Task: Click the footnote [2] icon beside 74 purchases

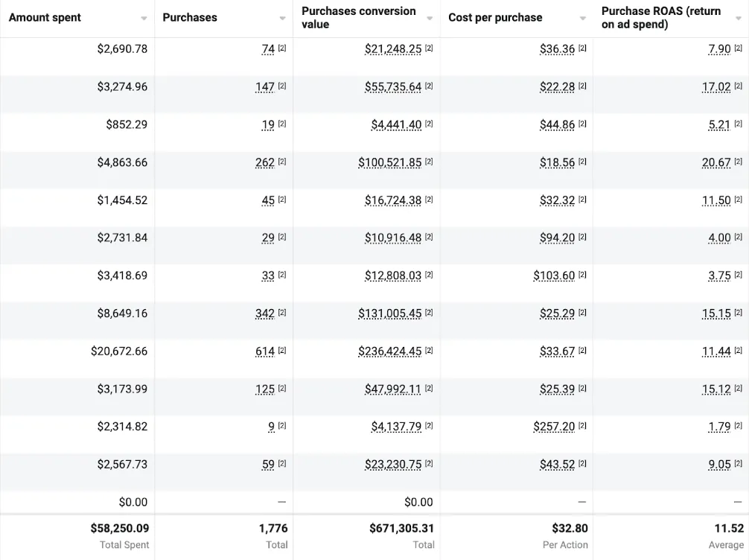Action: click(x=282, y=48)
